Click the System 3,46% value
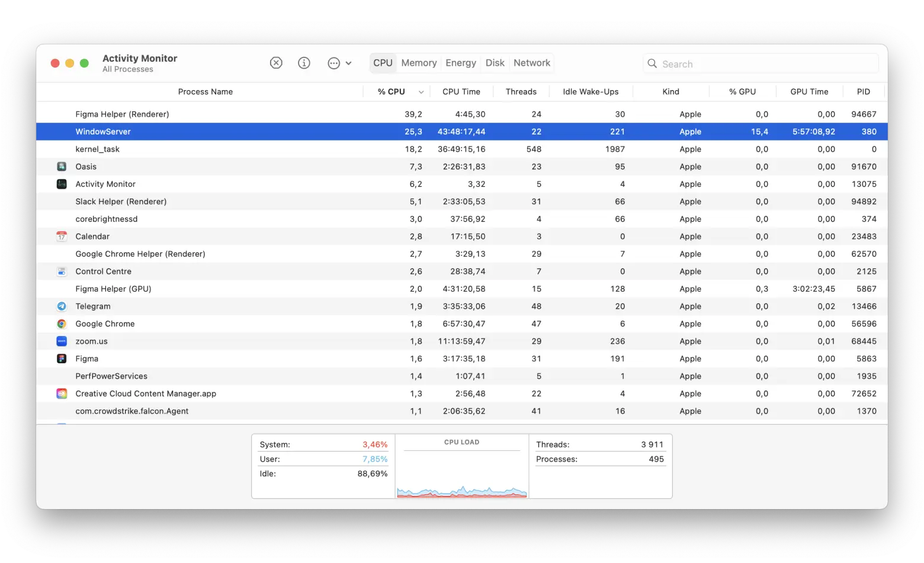The width and height of the screenshot is (924, 563). (x=375, y=444)
